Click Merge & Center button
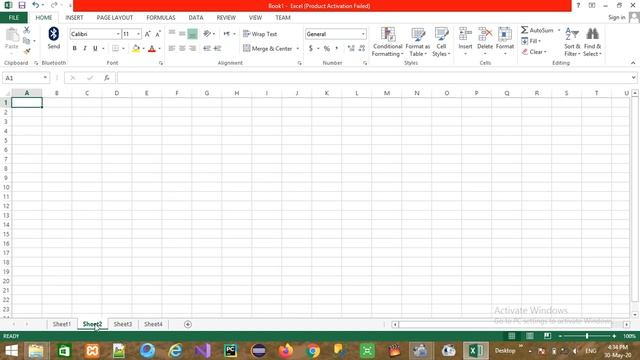Viewport: 640px width, 360px height. [x=268, y=49]
